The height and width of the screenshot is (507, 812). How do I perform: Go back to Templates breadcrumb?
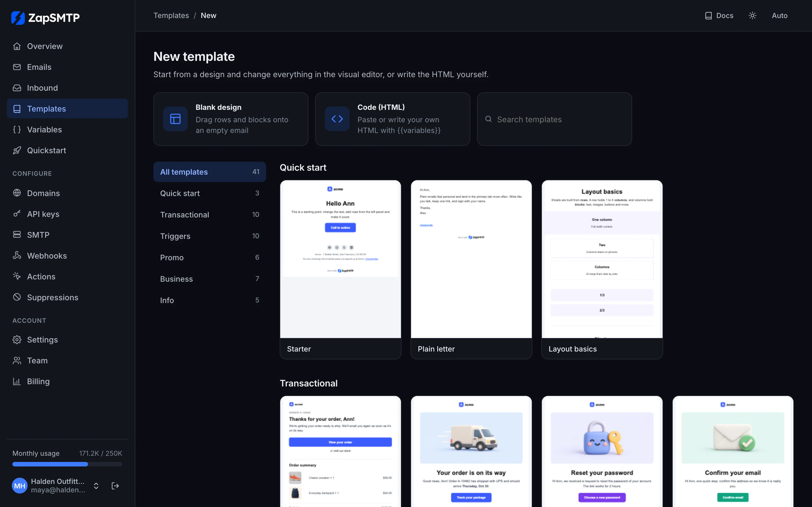pyautogui.click(x=171, y=15)
